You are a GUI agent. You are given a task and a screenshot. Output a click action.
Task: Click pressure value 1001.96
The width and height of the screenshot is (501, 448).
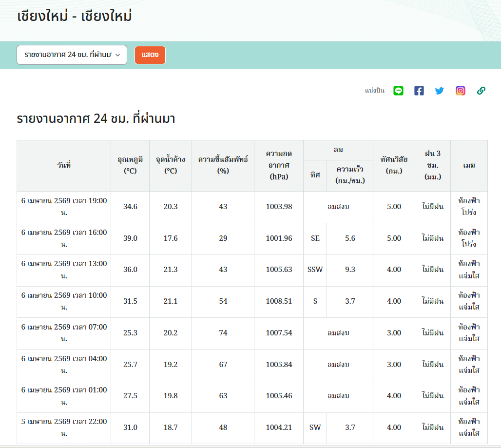(279, 238)
